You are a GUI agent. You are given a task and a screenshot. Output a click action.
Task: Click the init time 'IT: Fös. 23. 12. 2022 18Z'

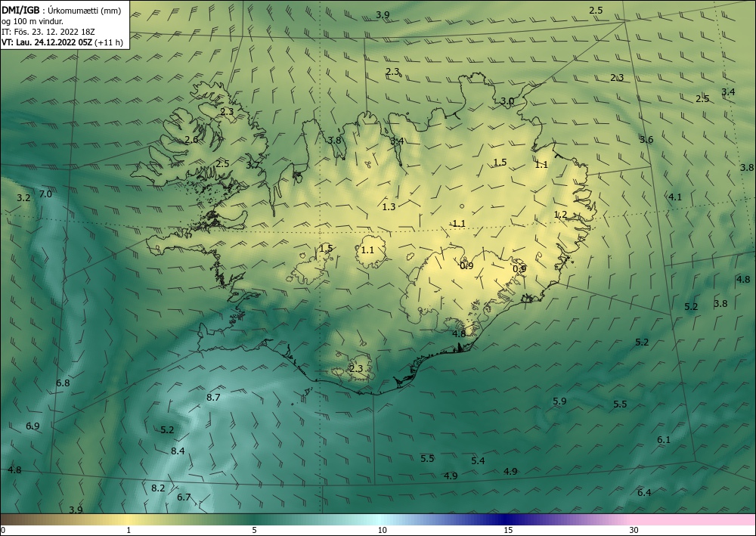click(x=48, y=32)
